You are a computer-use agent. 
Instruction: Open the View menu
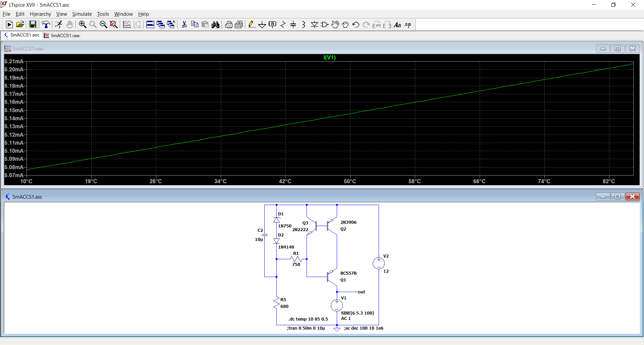point(61,14)
